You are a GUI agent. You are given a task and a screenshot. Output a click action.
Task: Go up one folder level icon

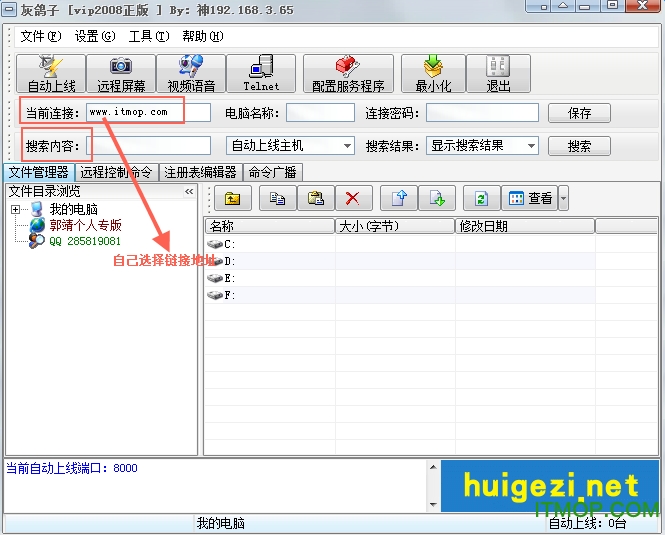(x=233, y=198)
